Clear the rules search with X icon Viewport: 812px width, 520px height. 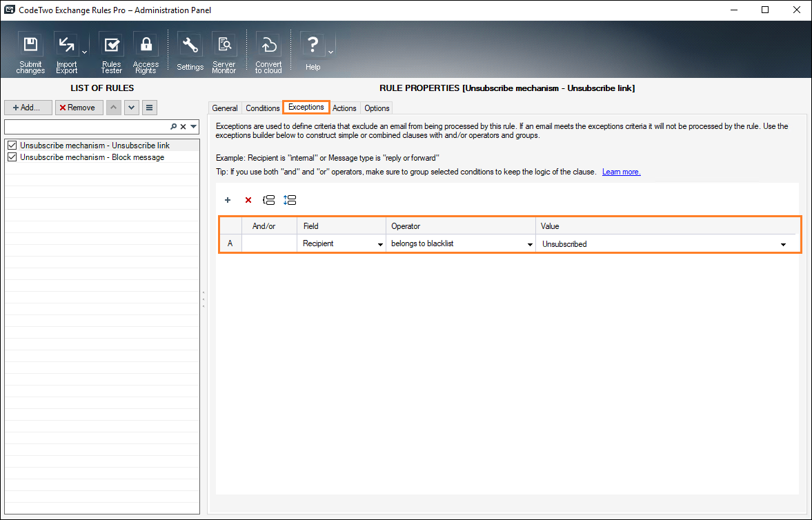point(184,126)
